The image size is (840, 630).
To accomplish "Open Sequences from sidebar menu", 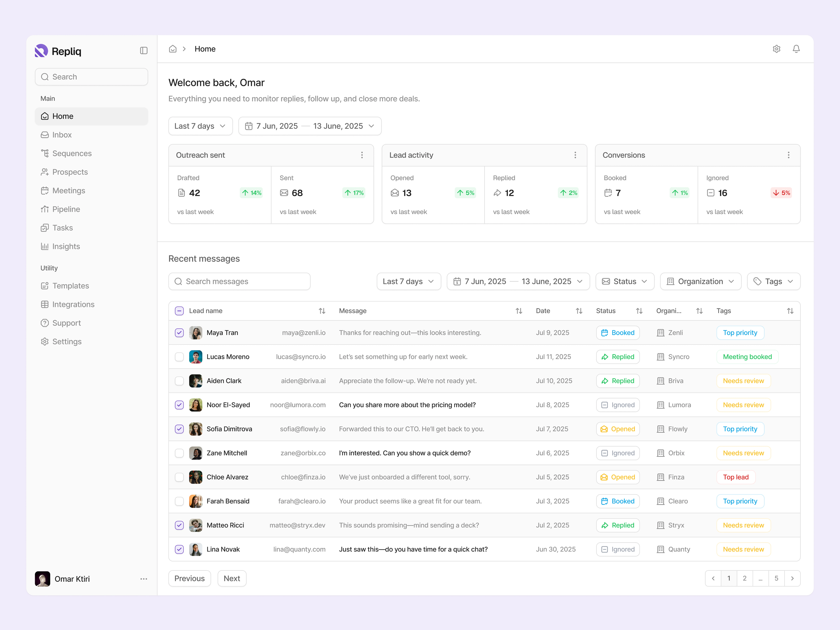I will [72, 153].
